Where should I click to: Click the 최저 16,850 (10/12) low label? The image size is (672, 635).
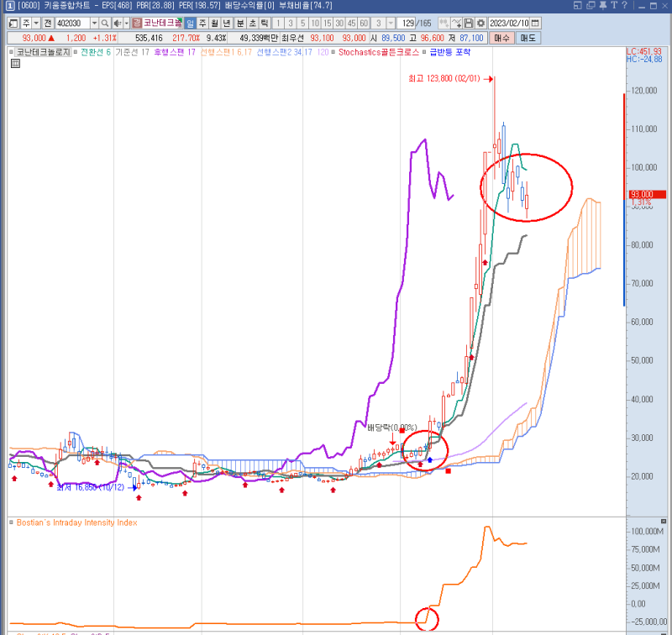point(91,488)
